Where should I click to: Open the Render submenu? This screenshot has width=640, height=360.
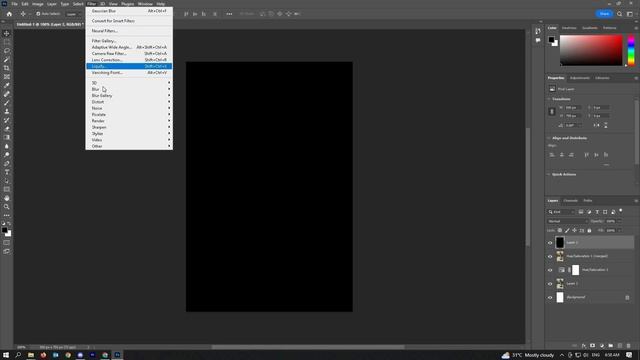129,121
